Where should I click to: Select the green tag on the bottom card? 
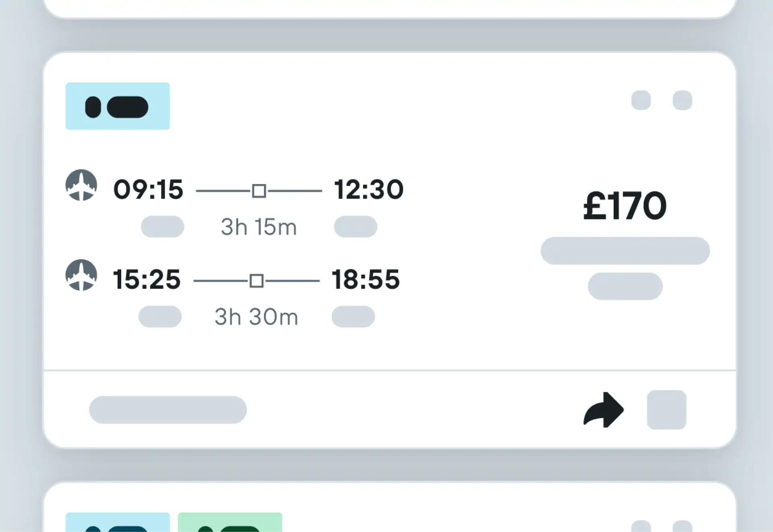point(230,522)
